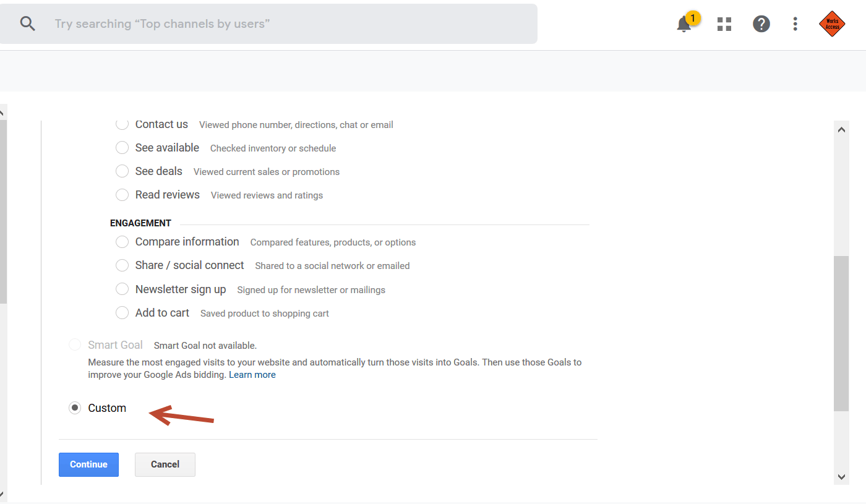Select the Read reviews goal
Viewport: 866px width, 504px height.
tap(122, 194)
